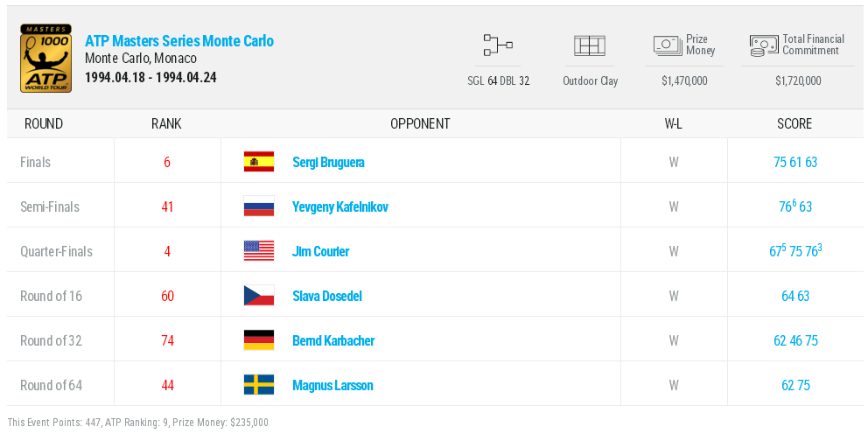Click the Total Financial Commitment icon
The height and width of the screenshot is (434, 868).
[x=764, y=45]
